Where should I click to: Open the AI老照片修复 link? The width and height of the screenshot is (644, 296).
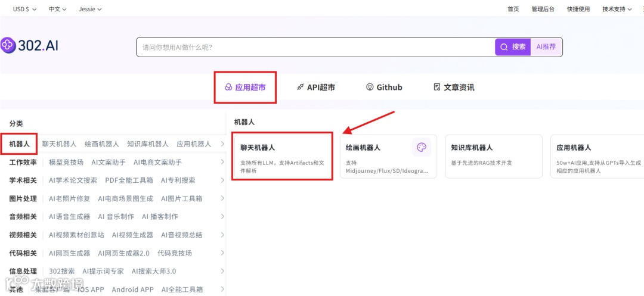point(69,198)
